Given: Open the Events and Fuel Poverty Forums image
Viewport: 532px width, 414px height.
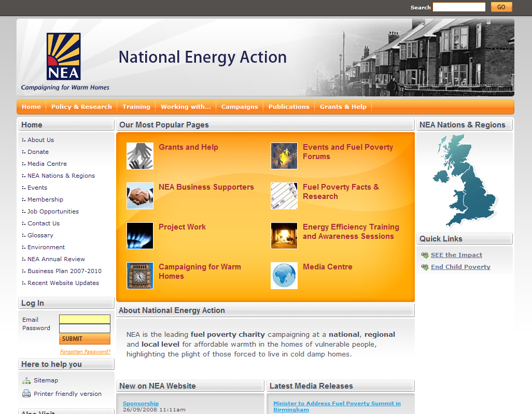Looking at the screenshot, I should point(284,156).
